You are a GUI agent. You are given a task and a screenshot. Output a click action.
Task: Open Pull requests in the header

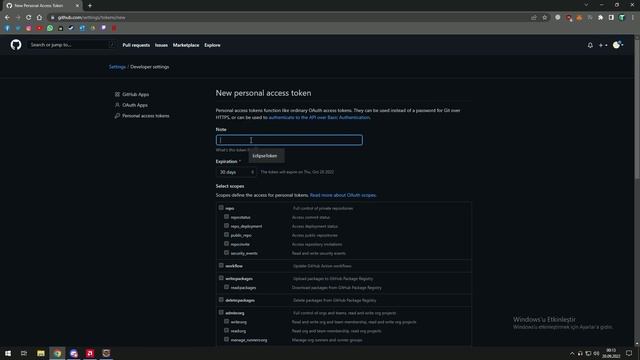[x=136, y=45]
